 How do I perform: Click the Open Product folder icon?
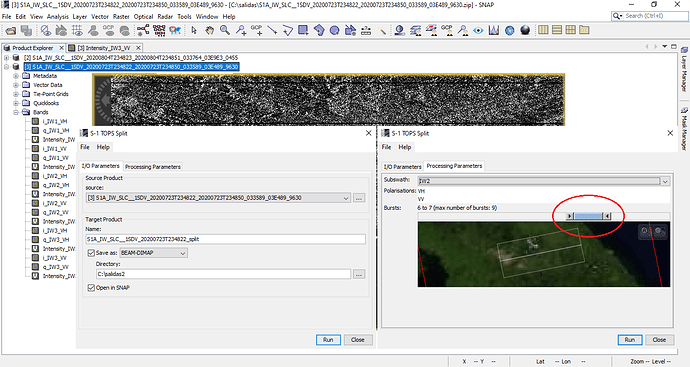(x=11, y=30)
